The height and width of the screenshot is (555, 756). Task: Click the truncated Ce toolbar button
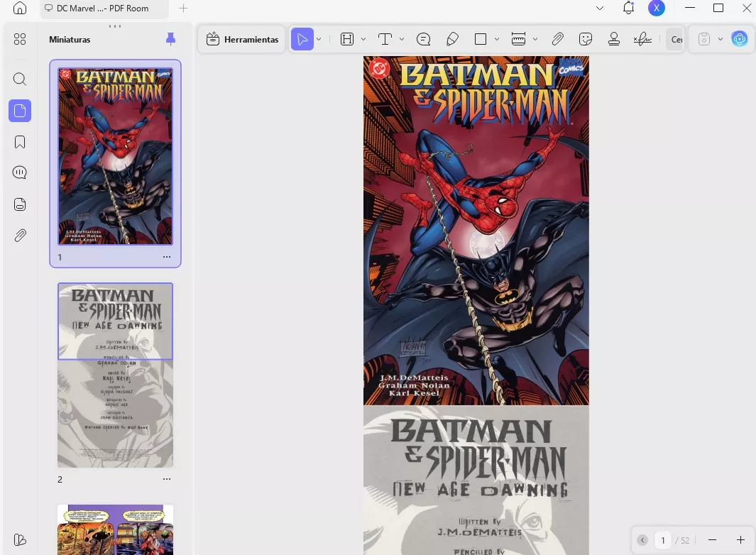676,39
